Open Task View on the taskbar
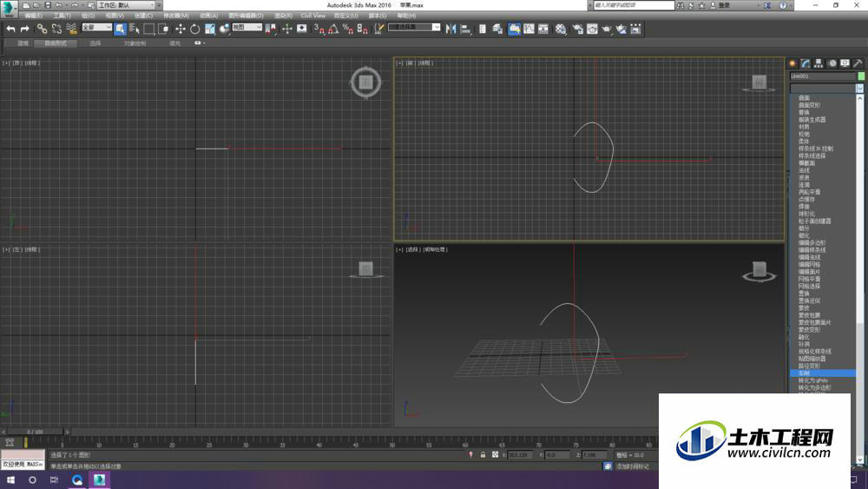This screenshot has width=868, height=489. pyautogui.click(x=54, y=479)
